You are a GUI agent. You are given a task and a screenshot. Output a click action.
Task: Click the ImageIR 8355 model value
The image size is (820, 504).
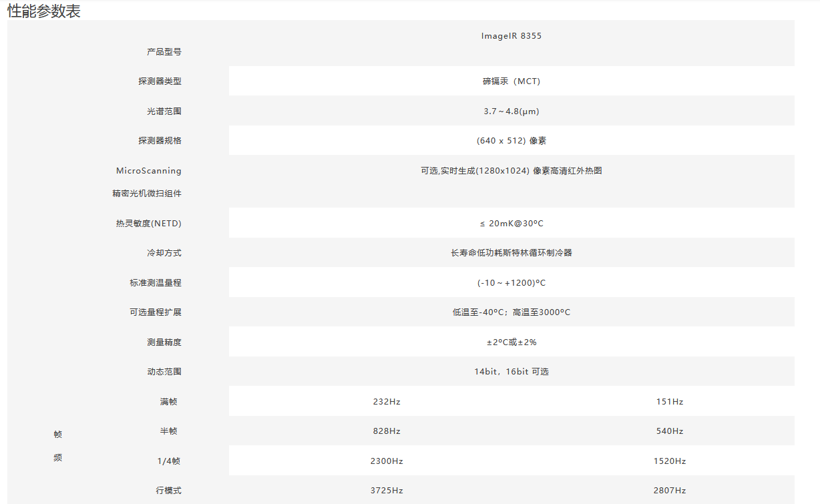tap(511, 36)
